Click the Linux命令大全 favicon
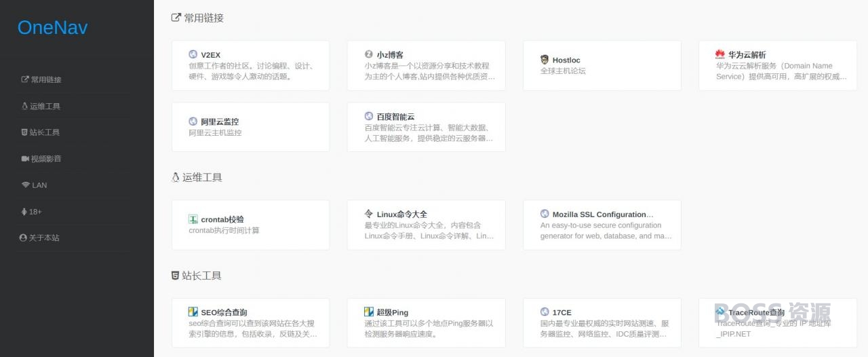Screen dimensions: 868x357 click(x=369, y=214)
